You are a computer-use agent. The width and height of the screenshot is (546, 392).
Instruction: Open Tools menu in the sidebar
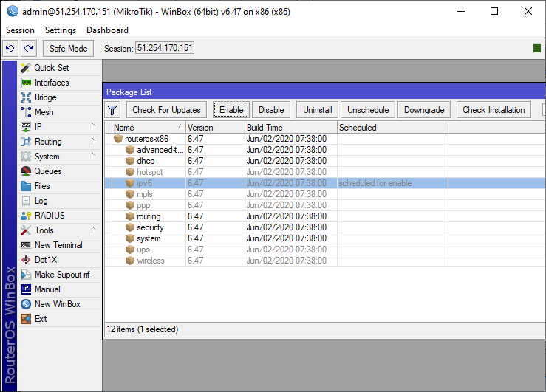coord(59,230)
